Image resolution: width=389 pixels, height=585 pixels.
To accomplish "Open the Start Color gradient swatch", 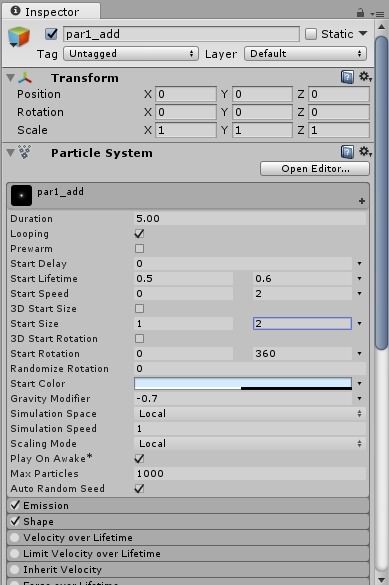I will [x=243, y=384].
